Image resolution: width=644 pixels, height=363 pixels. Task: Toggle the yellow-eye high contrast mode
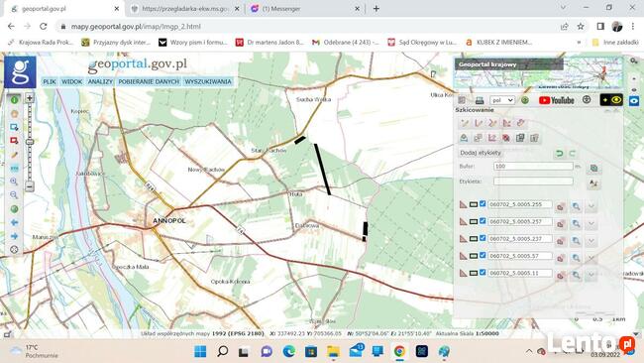611,100
